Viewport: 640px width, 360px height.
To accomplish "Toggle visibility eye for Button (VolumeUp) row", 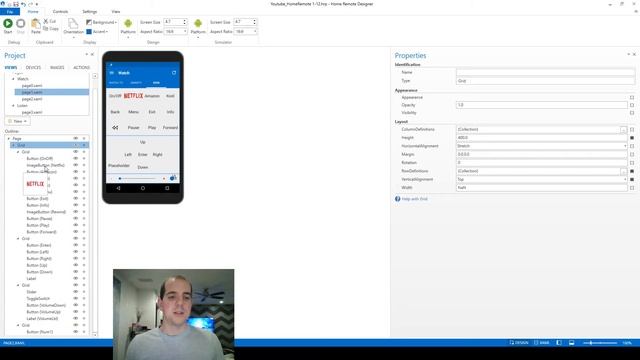I will tap(76, 312).
